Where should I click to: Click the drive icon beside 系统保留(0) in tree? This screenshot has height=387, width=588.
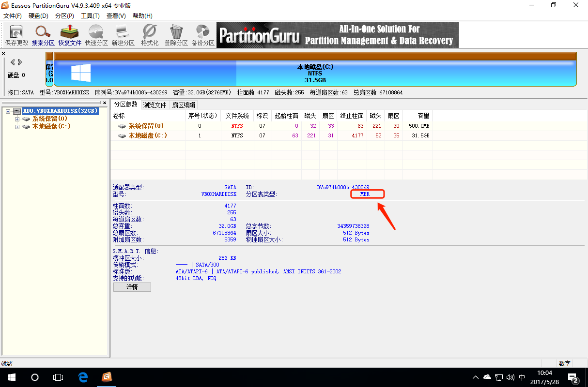point(26,119)
